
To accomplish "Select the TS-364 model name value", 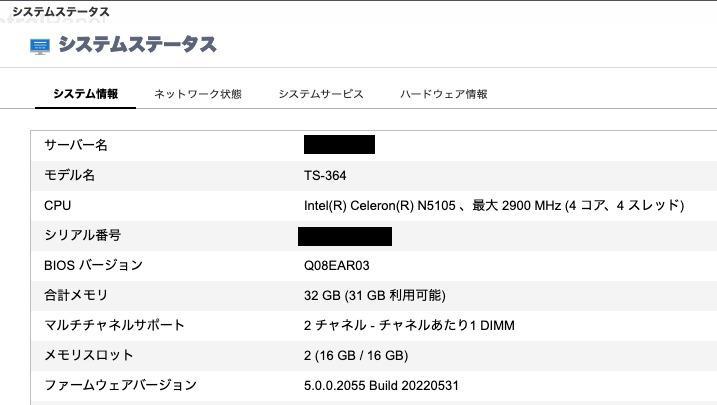I will (x=325, y=176).
